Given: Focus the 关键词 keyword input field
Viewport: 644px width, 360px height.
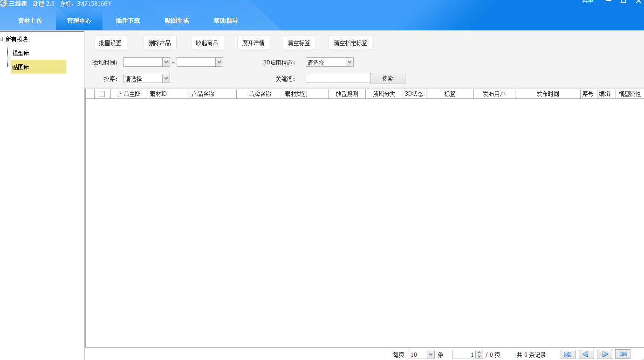Looking at the screenshot, I should (338, 78).
